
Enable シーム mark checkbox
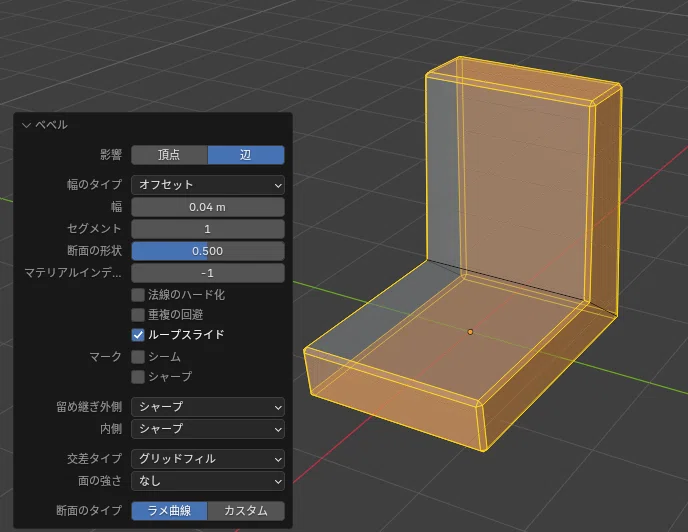point(138,357)
